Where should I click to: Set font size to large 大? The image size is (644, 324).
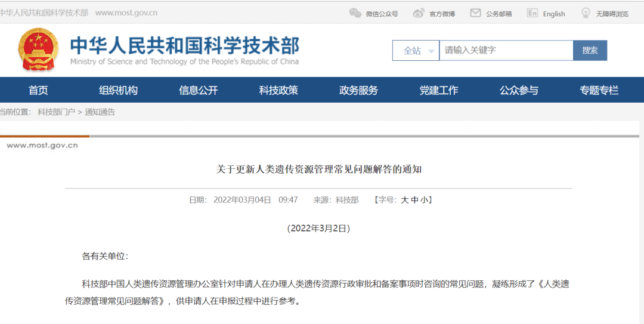[405, 200]
